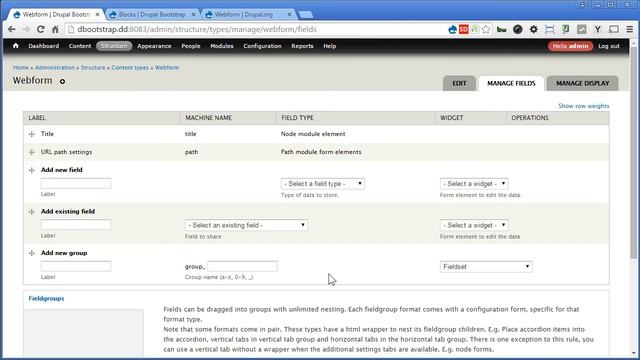640x360 pixels.
Task: Click the green 'bw' extension icon
Action: tap(502, 29)
